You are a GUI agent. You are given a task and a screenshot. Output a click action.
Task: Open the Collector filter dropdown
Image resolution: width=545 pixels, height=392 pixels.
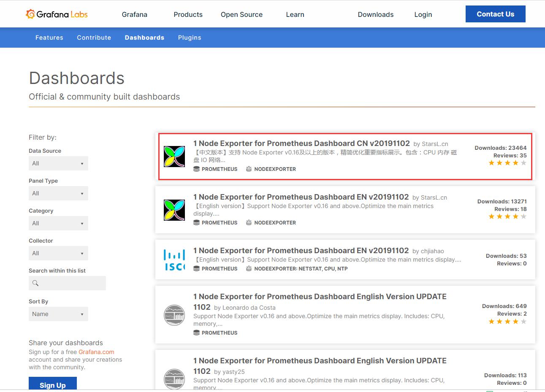tap(58, 253)
